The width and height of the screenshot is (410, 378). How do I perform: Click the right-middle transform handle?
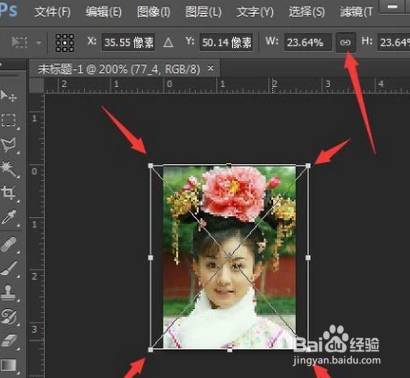point(308,258)
